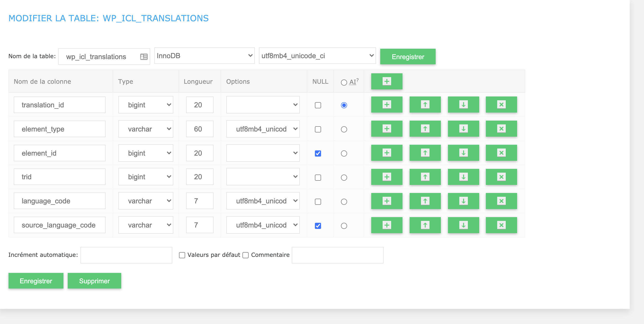The height and width of the screenshot is (324, 644).
Task: Enable NULL for trid
Action: 318,178
